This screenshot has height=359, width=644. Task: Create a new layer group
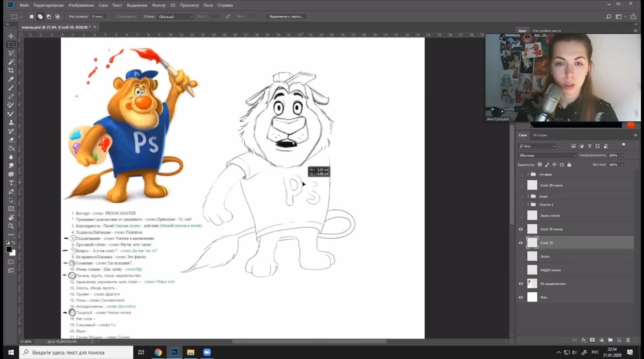pyautogui.click(x=610, y=340)
